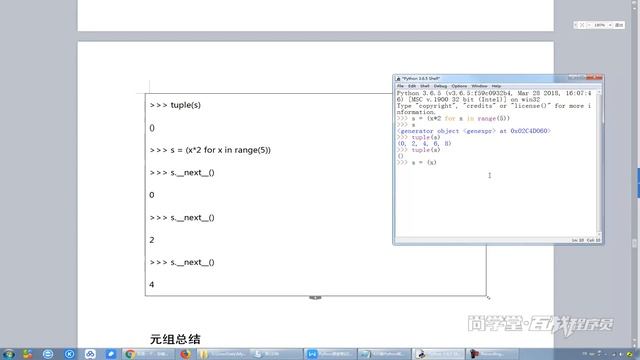This screenshot has width=640, height=360.
Task: Click the rightmost system tray icon
Action: [x=629, y=354]
